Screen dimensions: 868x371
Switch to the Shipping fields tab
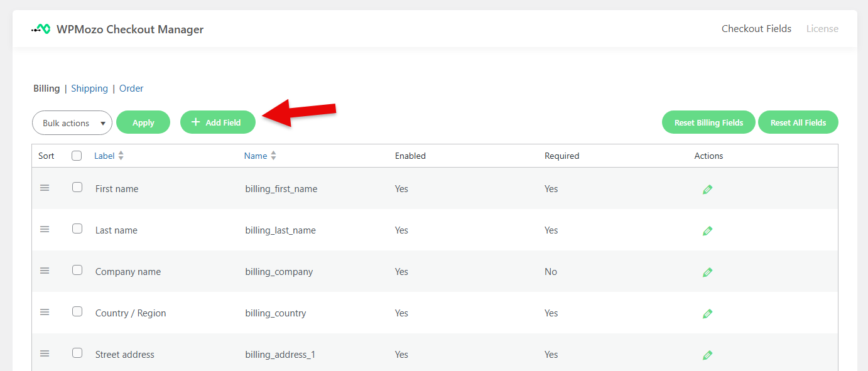coord(89,89)
